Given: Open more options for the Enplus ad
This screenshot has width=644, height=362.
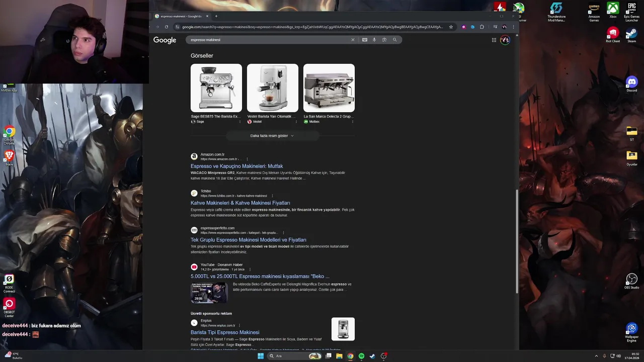Looking at the screenshot, I should click(x=239, y=325).
